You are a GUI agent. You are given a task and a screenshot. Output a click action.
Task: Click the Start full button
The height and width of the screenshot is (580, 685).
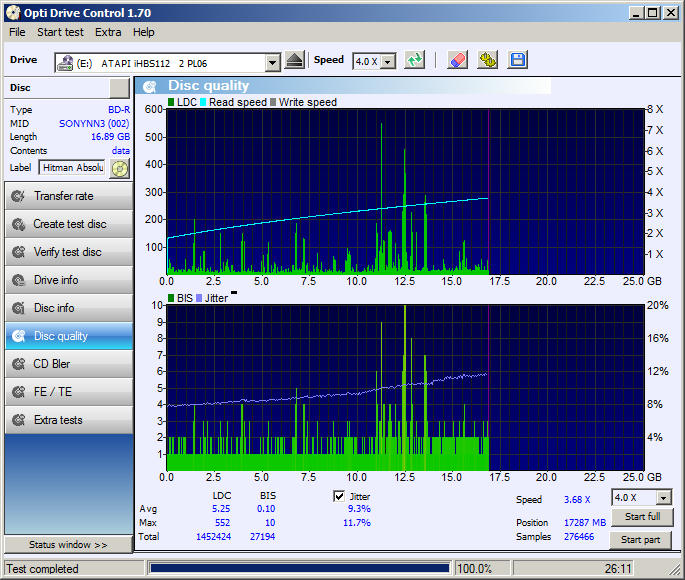point(642,517)
